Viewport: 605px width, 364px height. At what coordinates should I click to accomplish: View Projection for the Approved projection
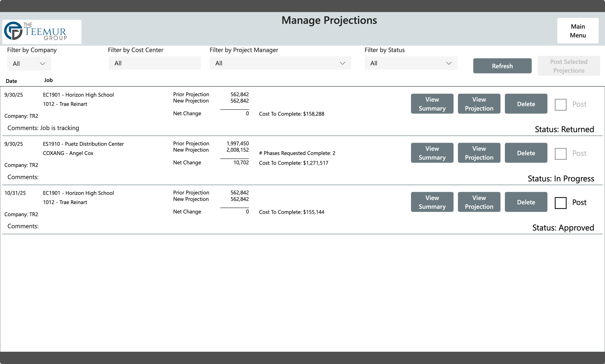pyautogui.click(x=479, y=202)
